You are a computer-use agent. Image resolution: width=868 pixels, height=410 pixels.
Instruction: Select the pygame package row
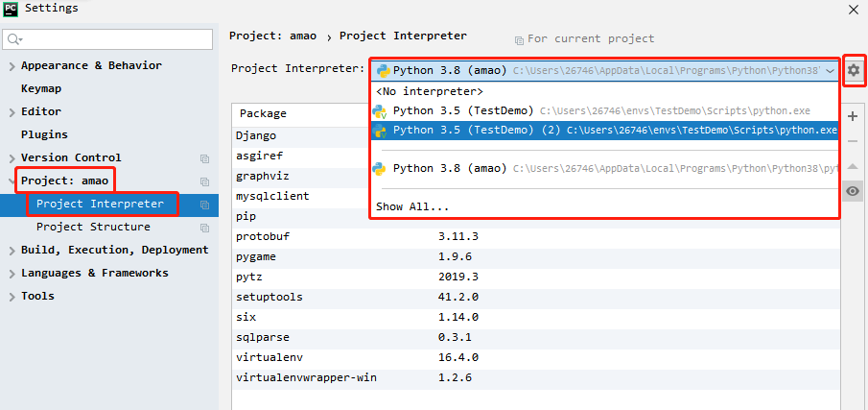[536, 257]
